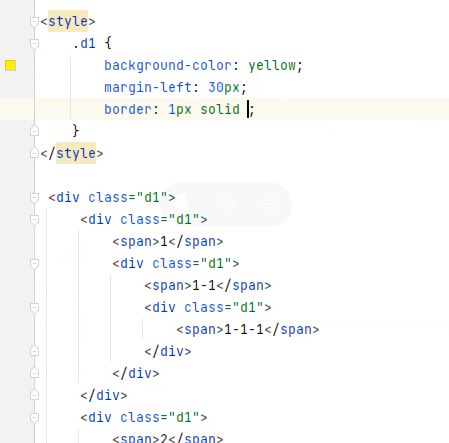Click the yellow color preview in the gutter
This screenshot has width=449, height=443.
[10, 65]
